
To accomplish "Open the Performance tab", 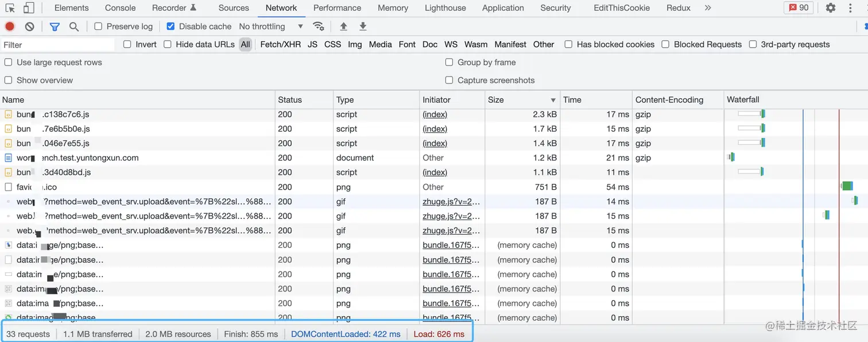I will [337, 8].
